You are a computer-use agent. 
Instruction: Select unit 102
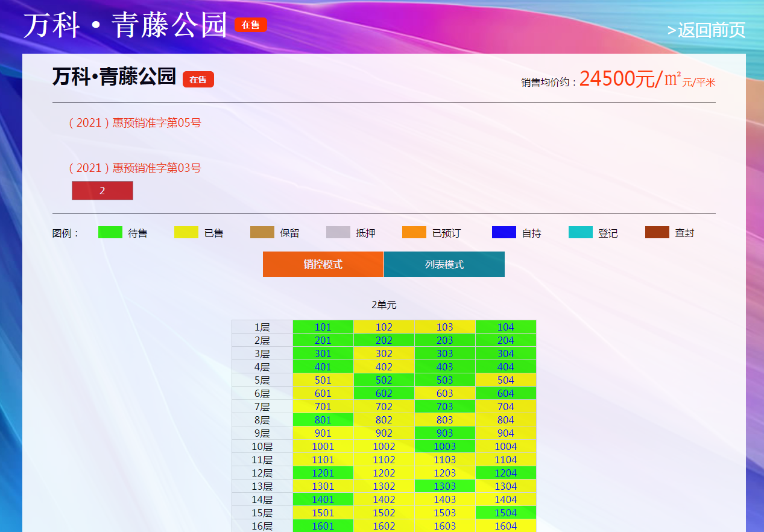384,327
